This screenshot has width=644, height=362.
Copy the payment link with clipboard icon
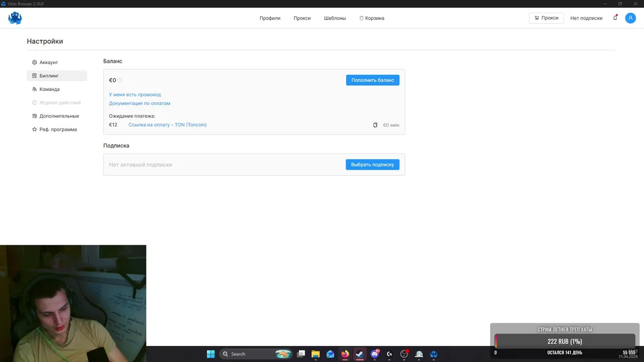click(375, 125)
